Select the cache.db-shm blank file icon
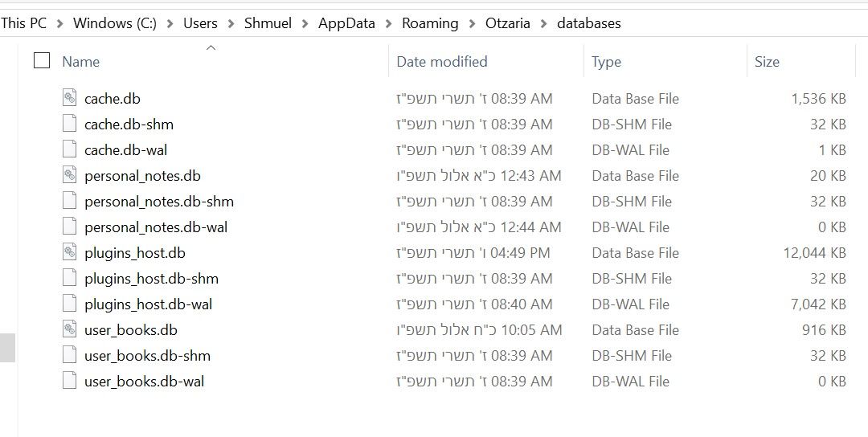868x437 pixels. 69,124
